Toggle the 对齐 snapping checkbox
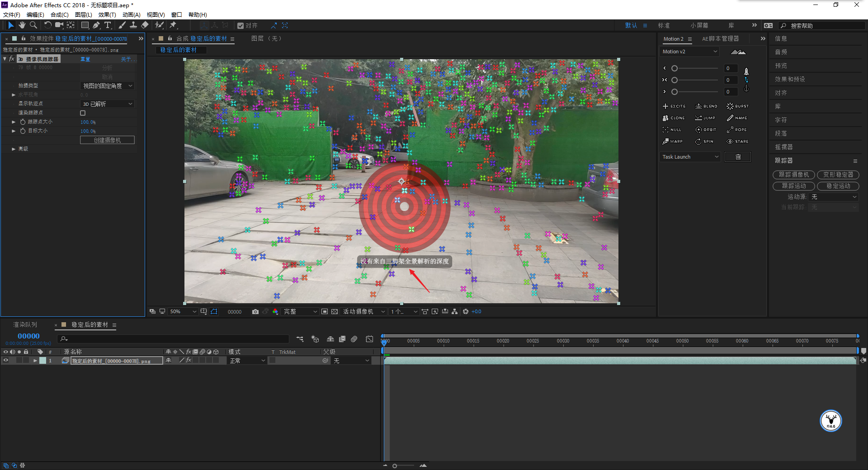The width and height of the screenshot is (868, 470). tap(241, 26)
